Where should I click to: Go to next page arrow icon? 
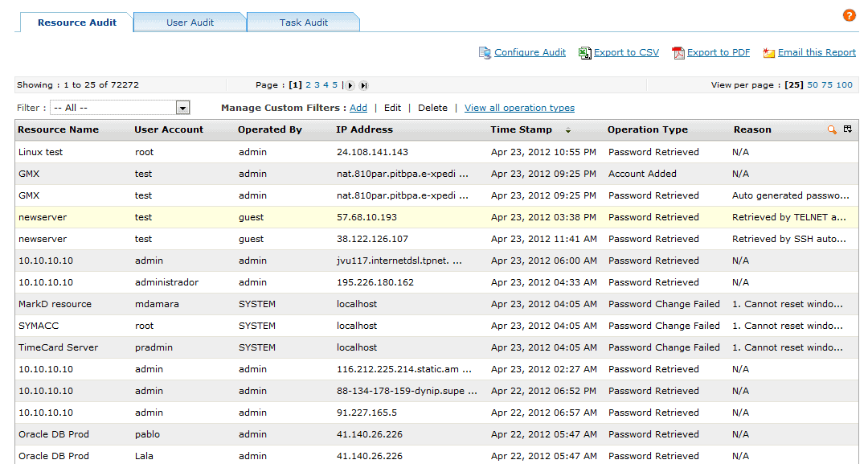tap(350, 85)
